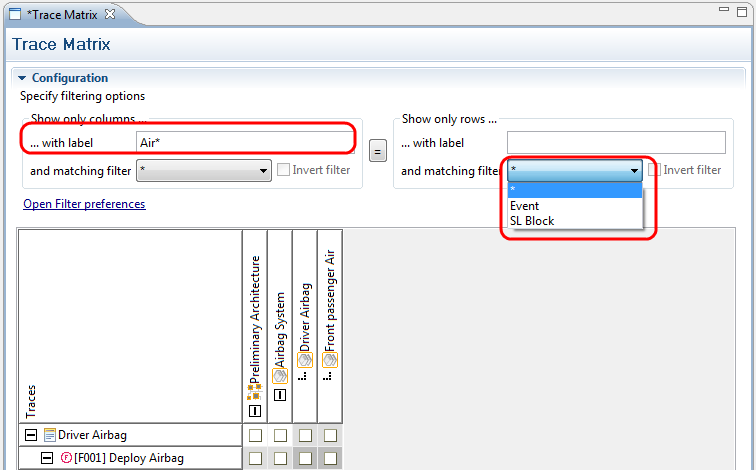756x470 pixels.
Task: Select the Driver Airbag tree row
Action: click(x=130, y=435)
